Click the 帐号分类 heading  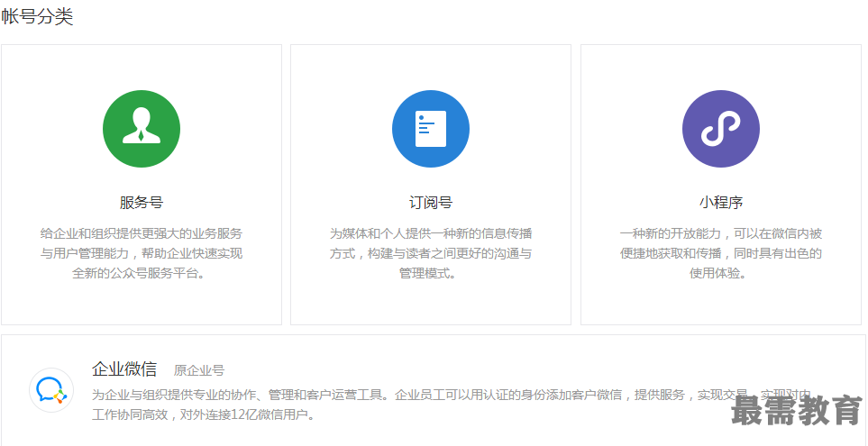37,17
